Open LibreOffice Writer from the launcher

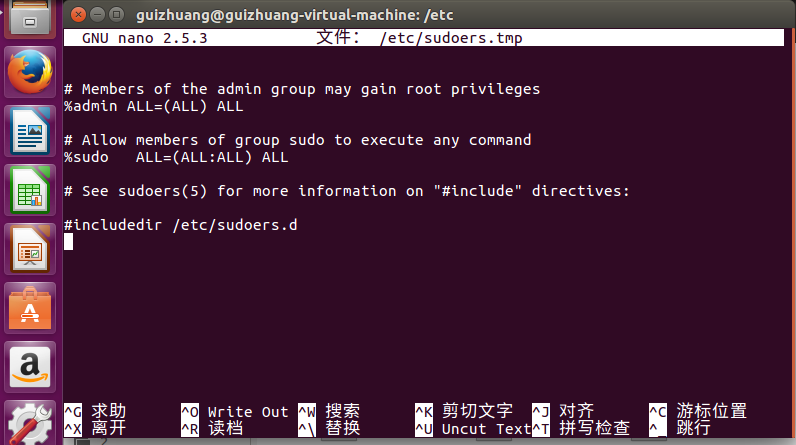click(29, 131)
